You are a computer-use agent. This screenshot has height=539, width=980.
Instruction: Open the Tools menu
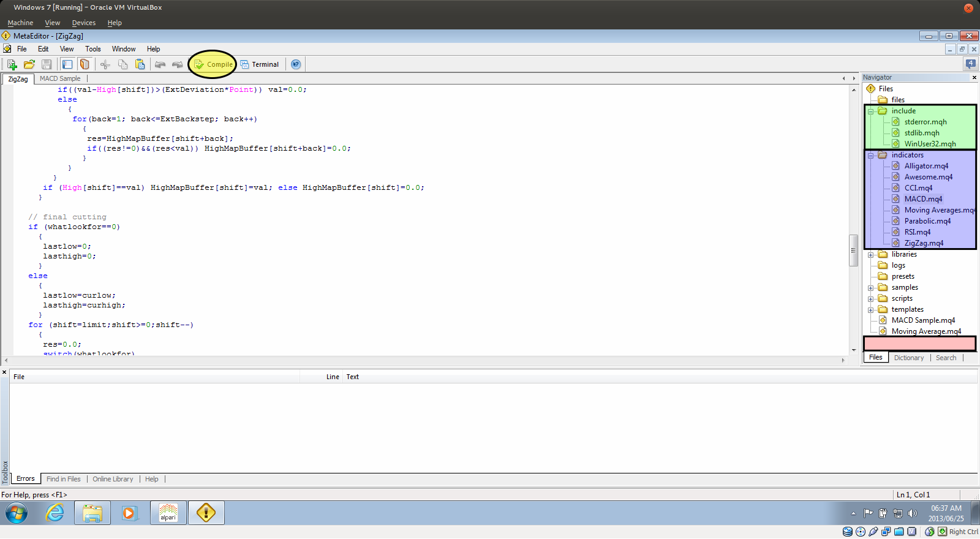pos(93,49)
